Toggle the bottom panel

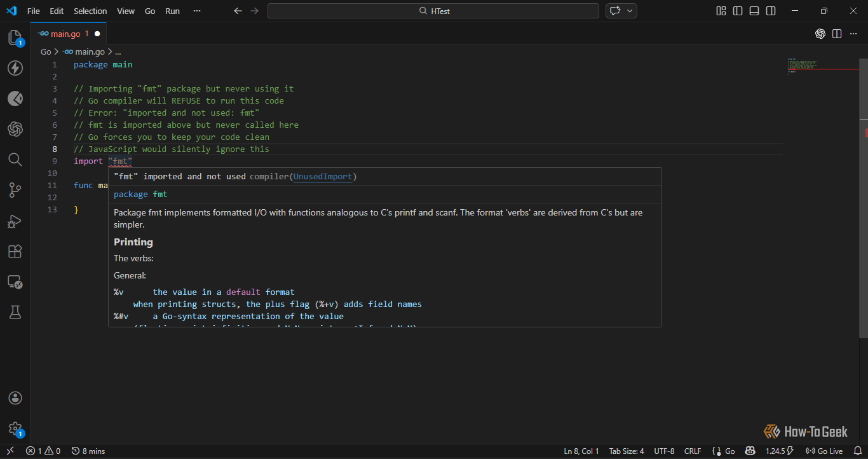[x=754, y=11]
